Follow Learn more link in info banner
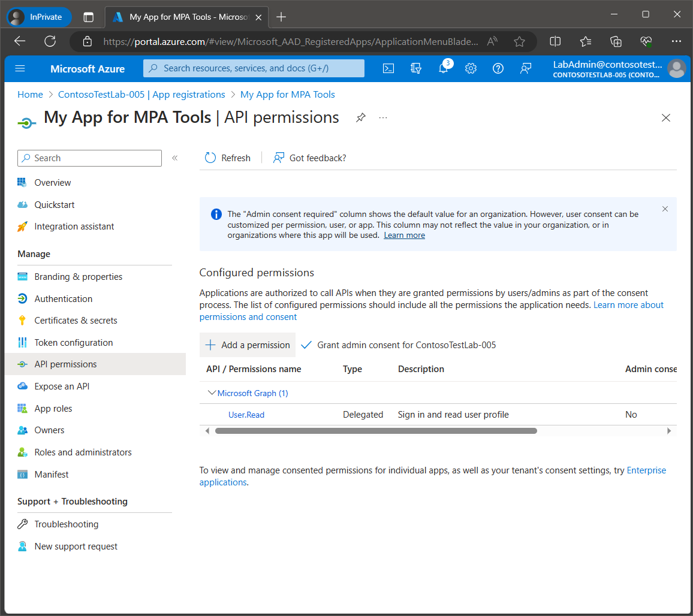 tap(405, 235)
